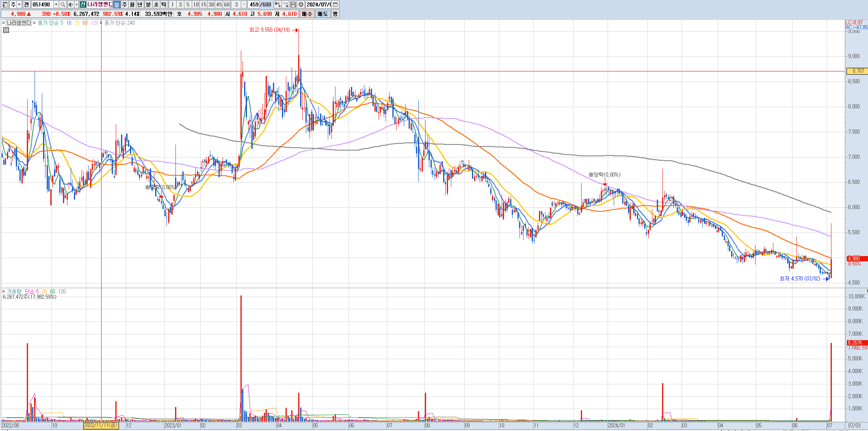Viewport: 868px width, 431px height.
Task: Click the add indicator line icon
Action: point(285,4)
